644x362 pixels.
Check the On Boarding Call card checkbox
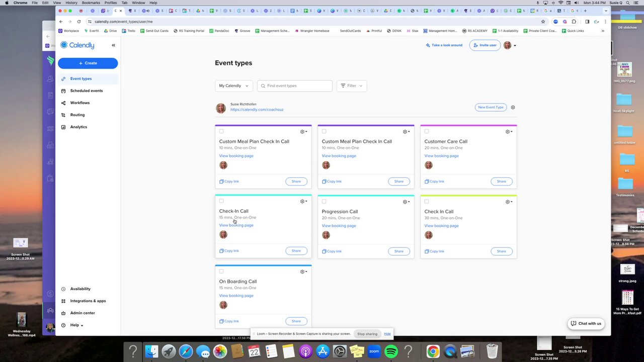coord(221,271)
